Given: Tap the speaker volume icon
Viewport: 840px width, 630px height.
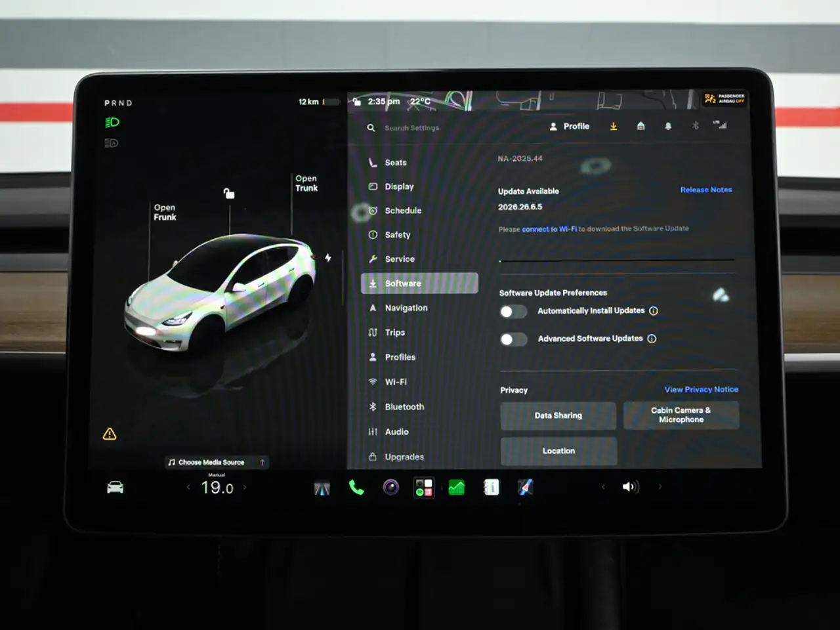Looking at the screenshot, I should click(630, 487).
